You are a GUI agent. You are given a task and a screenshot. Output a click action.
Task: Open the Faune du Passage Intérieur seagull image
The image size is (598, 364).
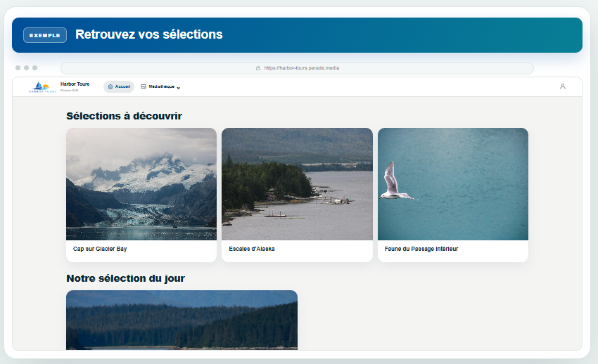[453, 184]
